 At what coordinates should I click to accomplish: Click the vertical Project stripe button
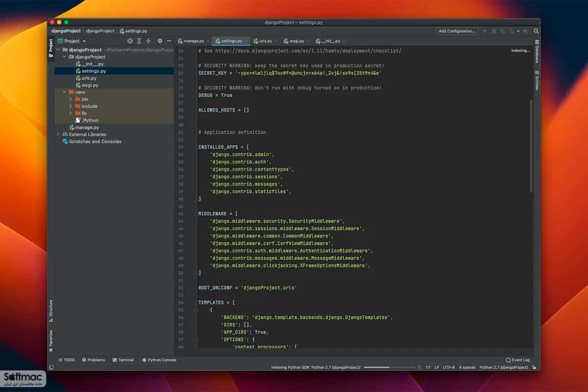(50, 49)
